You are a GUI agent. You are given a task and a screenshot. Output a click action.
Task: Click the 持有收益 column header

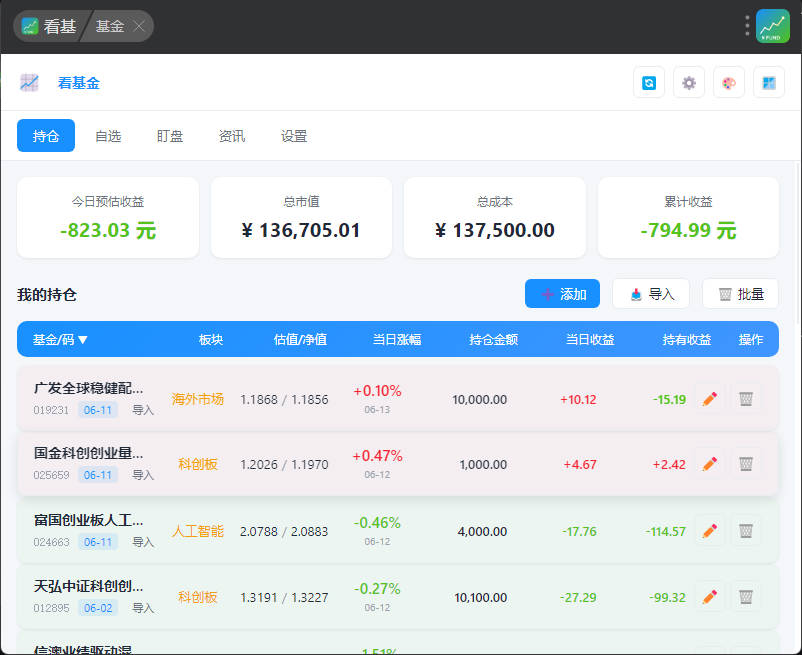686,340
